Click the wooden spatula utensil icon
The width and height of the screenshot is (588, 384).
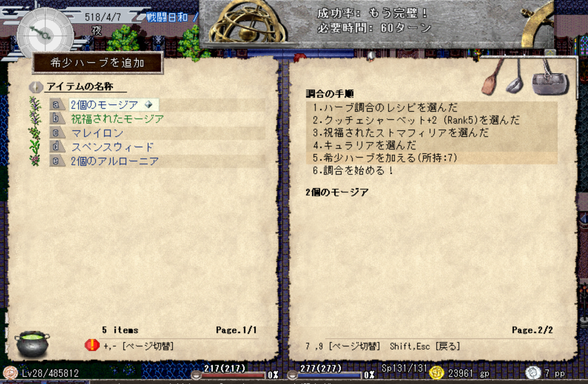coord(492,77)
